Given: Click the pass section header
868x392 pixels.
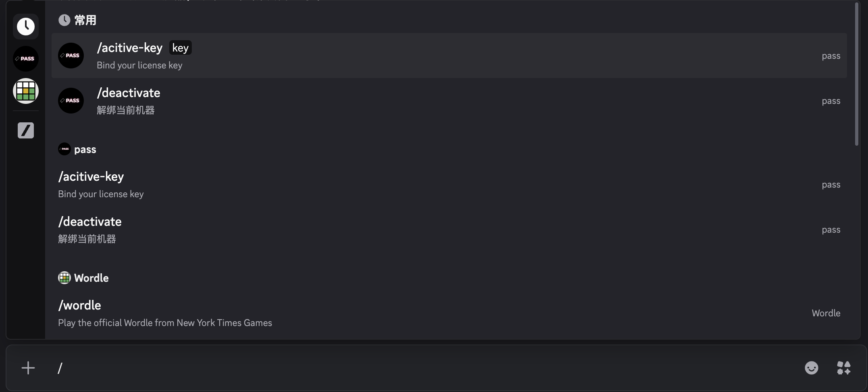Looking at the screenshot, I should 85,149.
